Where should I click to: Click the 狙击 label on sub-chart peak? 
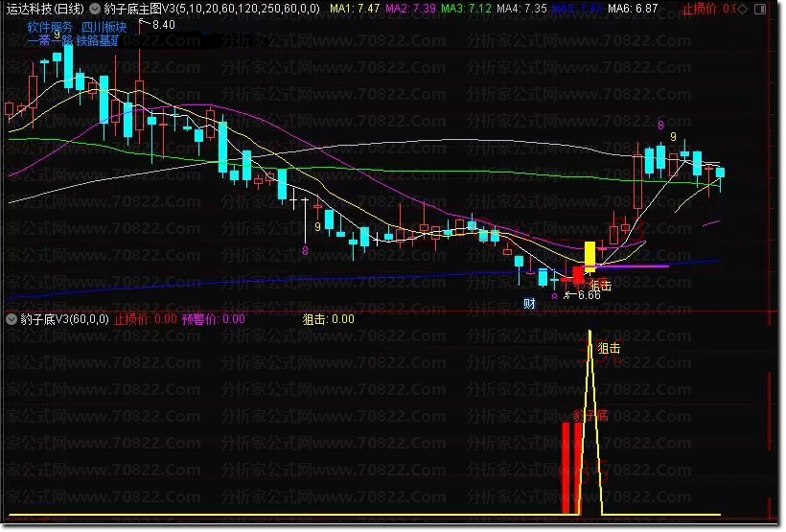point(609,348)
